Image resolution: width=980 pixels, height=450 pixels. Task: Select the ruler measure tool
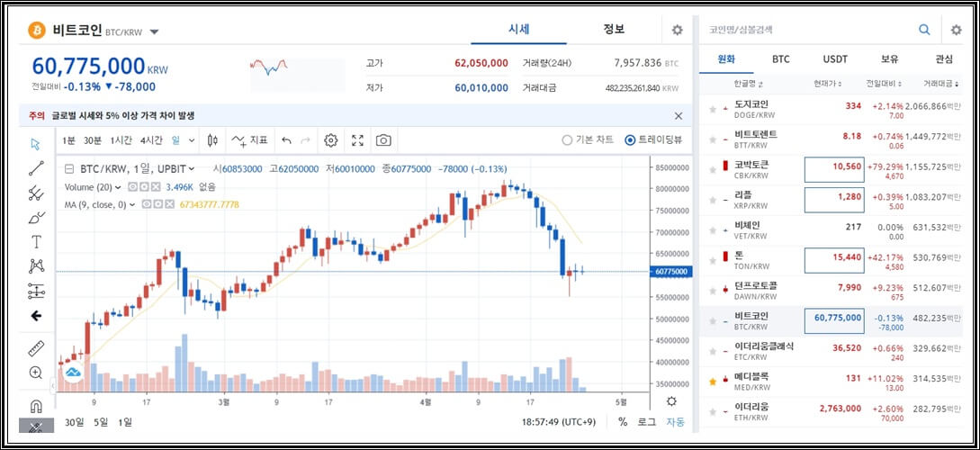pyautogui.click(x=36, y=349)
